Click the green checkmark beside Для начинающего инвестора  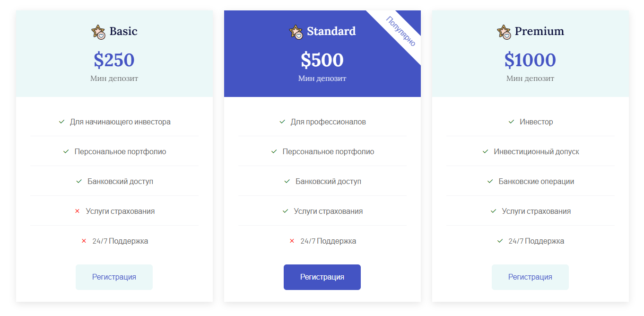point(61,122)
